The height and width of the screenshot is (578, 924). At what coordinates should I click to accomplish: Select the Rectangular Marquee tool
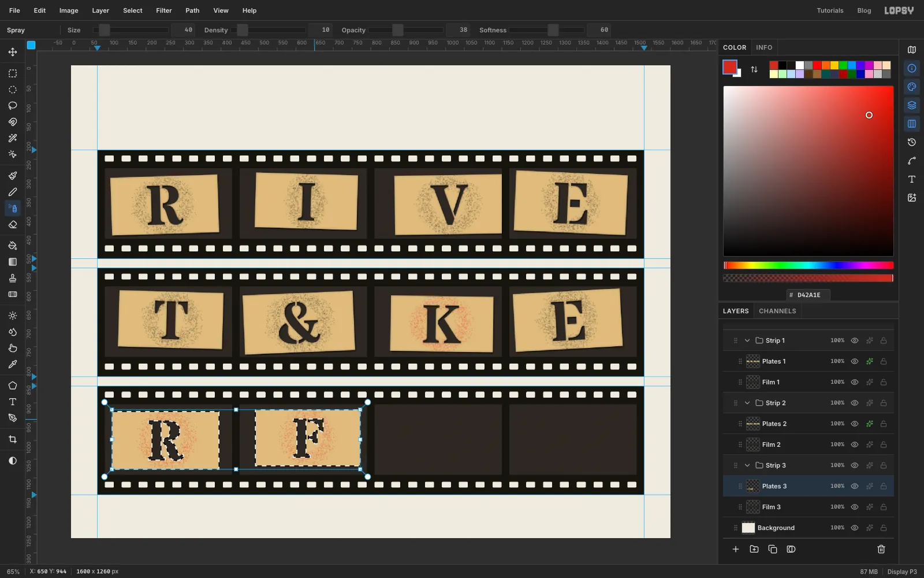tap(12, 73)
